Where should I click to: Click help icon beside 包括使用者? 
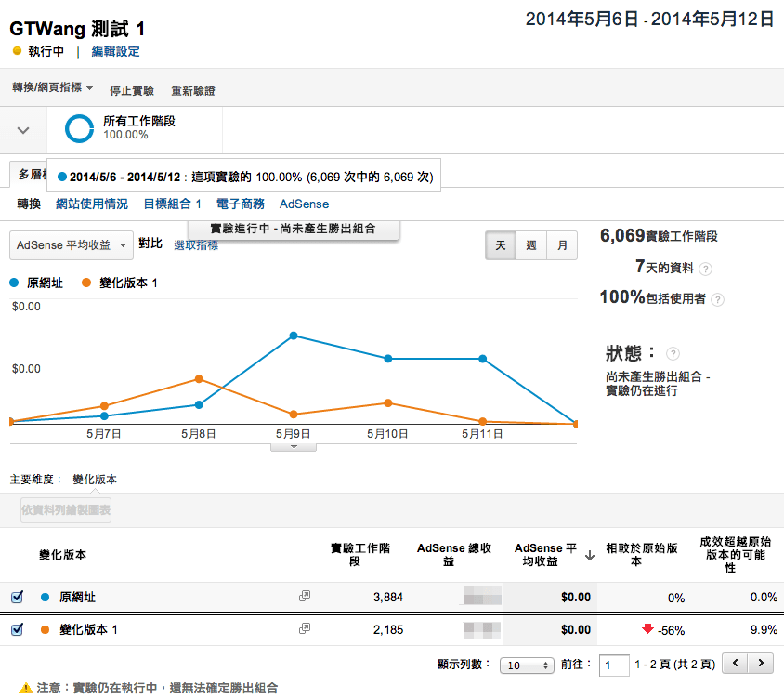click(717, 299)
